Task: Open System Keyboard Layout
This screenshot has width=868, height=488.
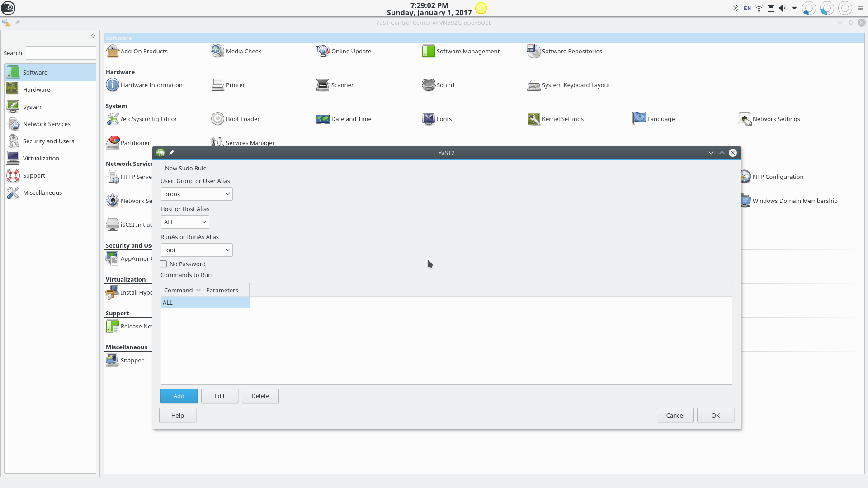Action: (568, 85)
